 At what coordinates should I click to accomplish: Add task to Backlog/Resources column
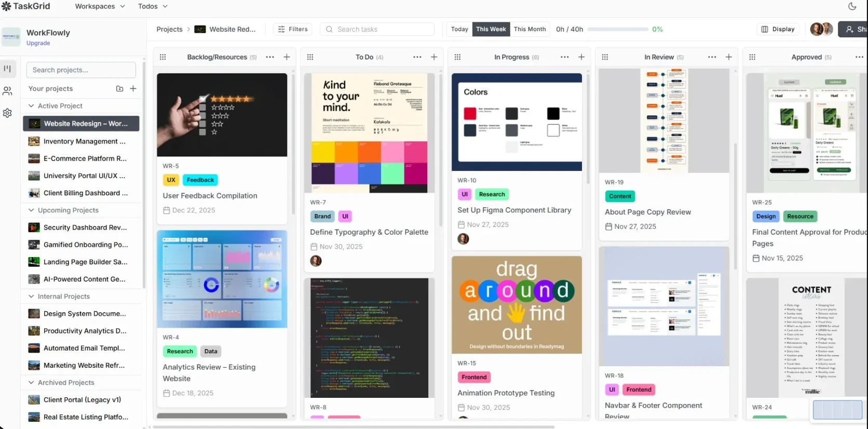tap(287, 57)
